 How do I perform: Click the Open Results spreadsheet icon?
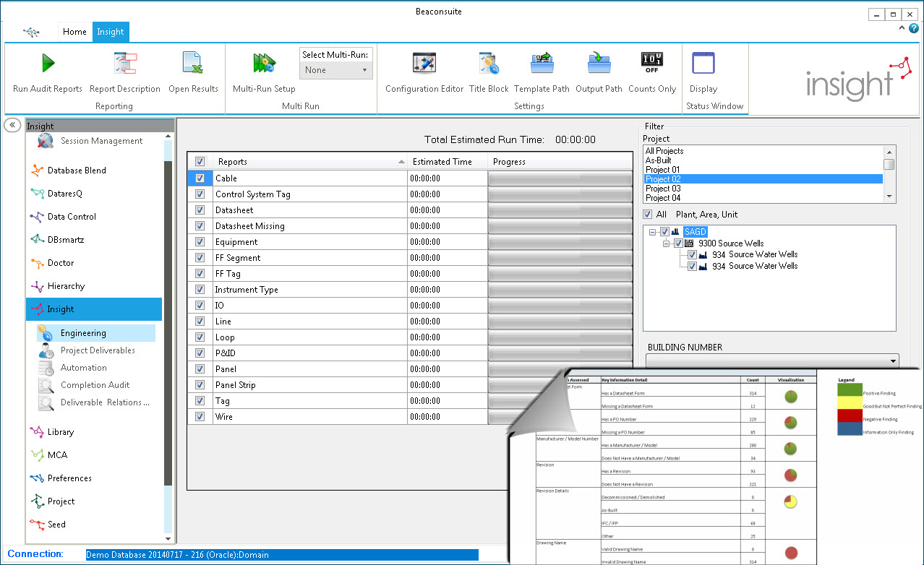pyautogui.click(x=193, y=64)
